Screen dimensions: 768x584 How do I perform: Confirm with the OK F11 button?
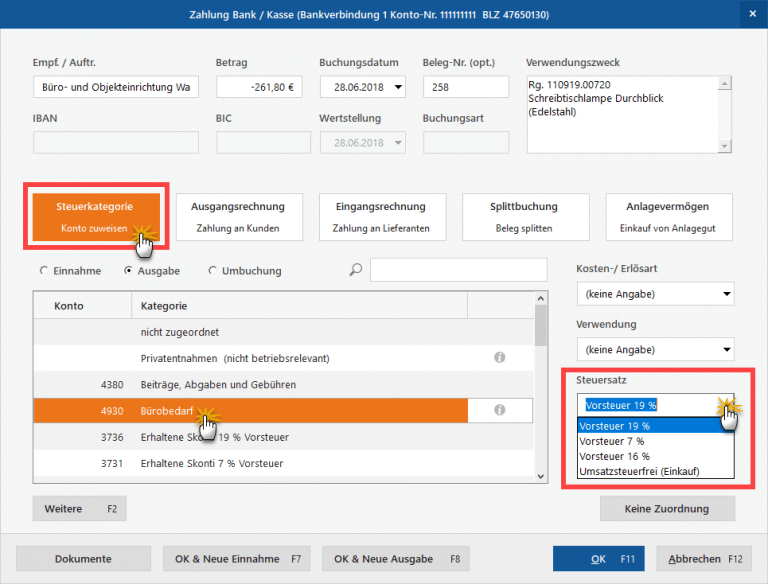click(599, 559)
